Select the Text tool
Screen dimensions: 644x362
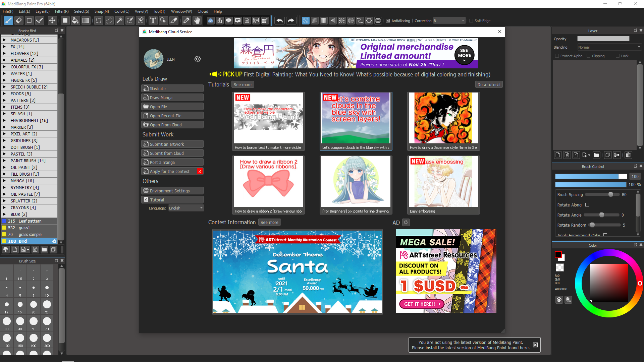[153, 21]
